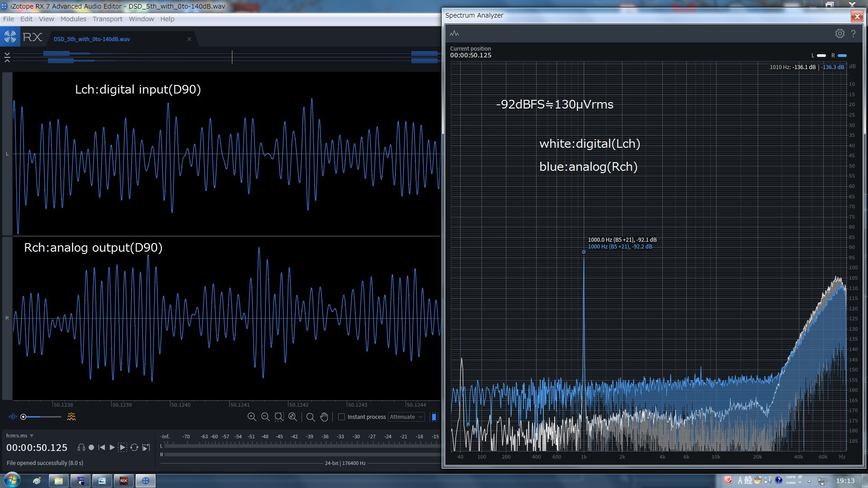Collapse the waveform overview strip

tap(7, 57)
